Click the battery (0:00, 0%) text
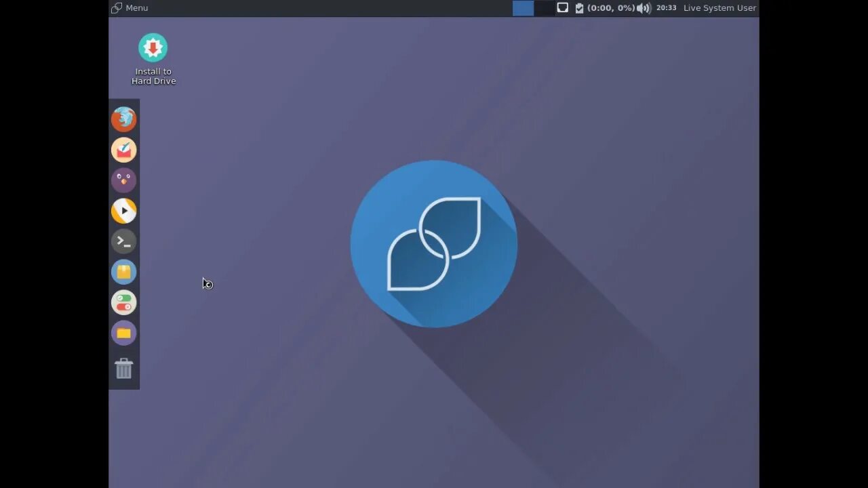Screen dimensions: 868x488 pos(611,8)
